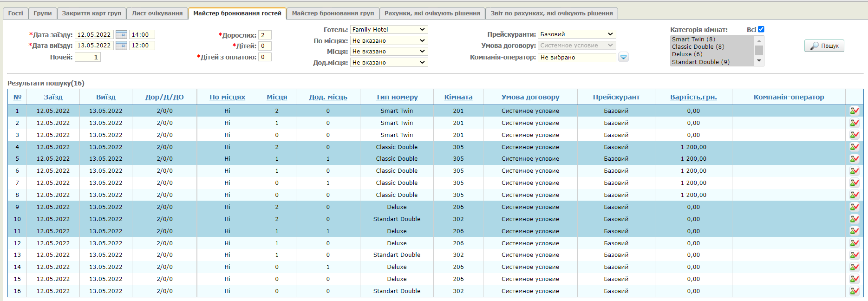
Task: Click booking icon in row 7
Action: (x=854, y=183)
